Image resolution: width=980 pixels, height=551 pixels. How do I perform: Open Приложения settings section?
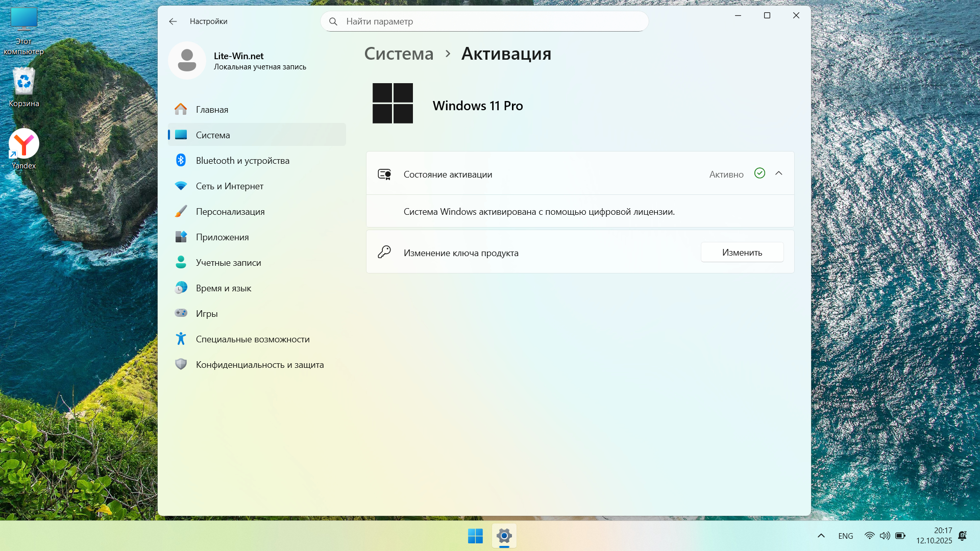pos(222,237)
